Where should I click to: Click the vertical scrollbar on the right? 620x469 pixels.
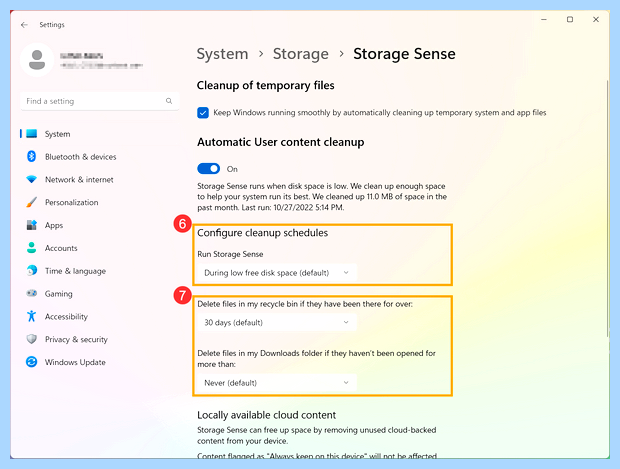[x=608, y=208]
